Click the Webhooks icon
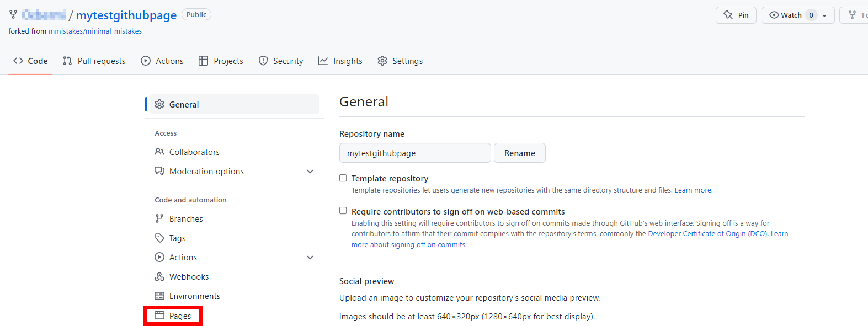The width and height of the screenshot is (868, 326). coord(159,276)
